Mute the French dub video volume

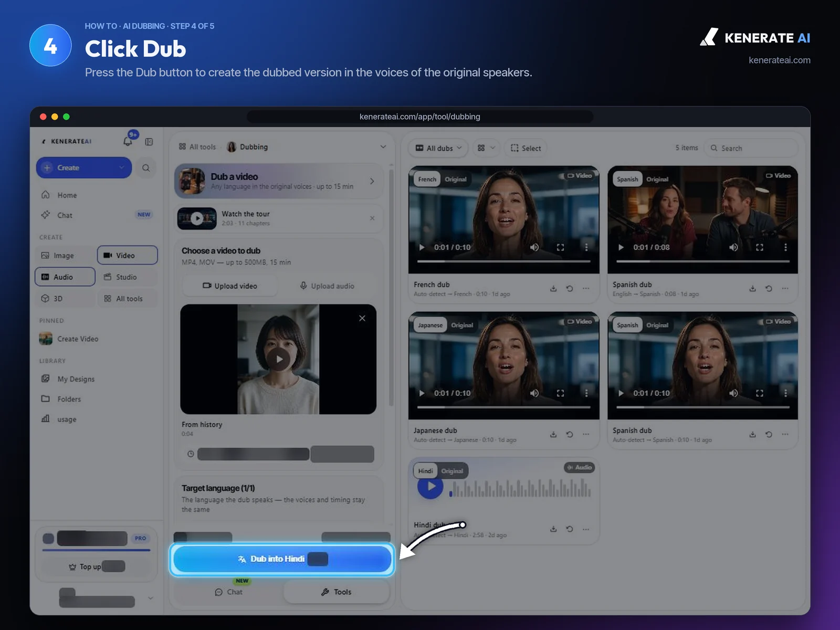click(x=534, y=247)
